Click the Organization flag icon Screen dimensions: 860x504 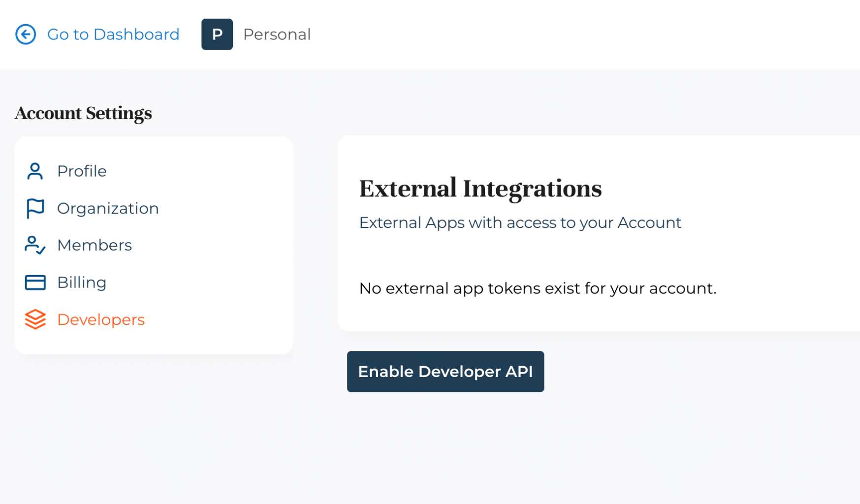coord(35,209)
